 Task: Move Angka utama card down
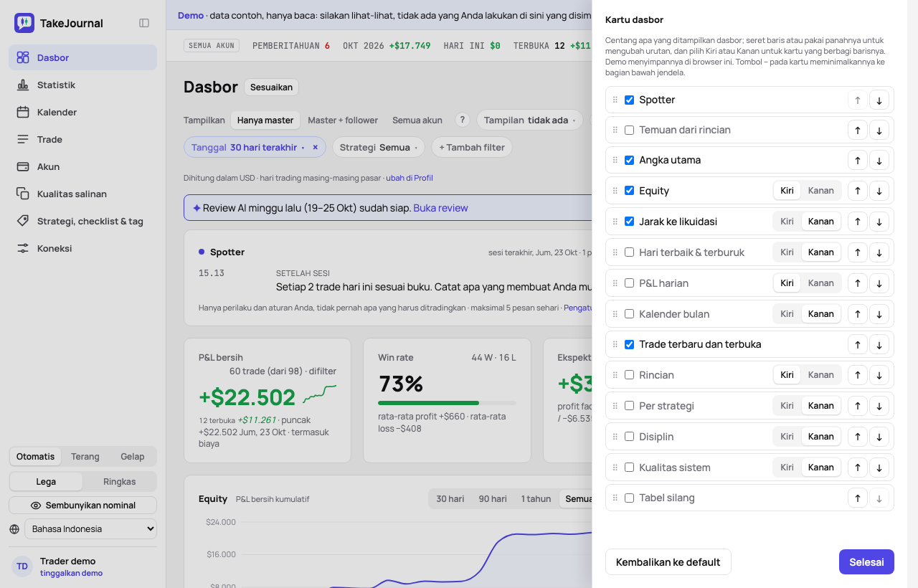coord(879,160)
